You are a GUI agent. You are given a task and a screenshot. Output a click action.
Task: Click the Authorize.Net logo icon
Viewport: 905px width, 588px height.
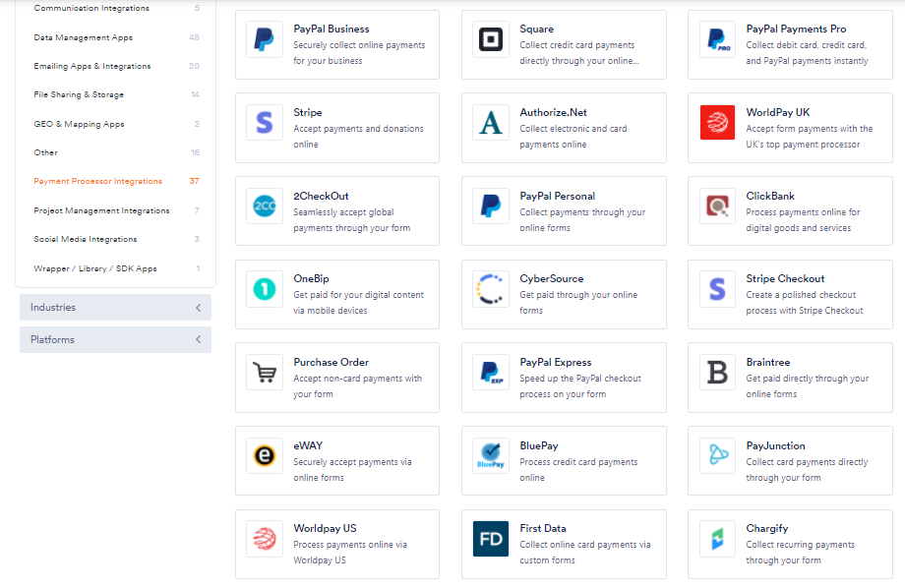tap(491, 122)
